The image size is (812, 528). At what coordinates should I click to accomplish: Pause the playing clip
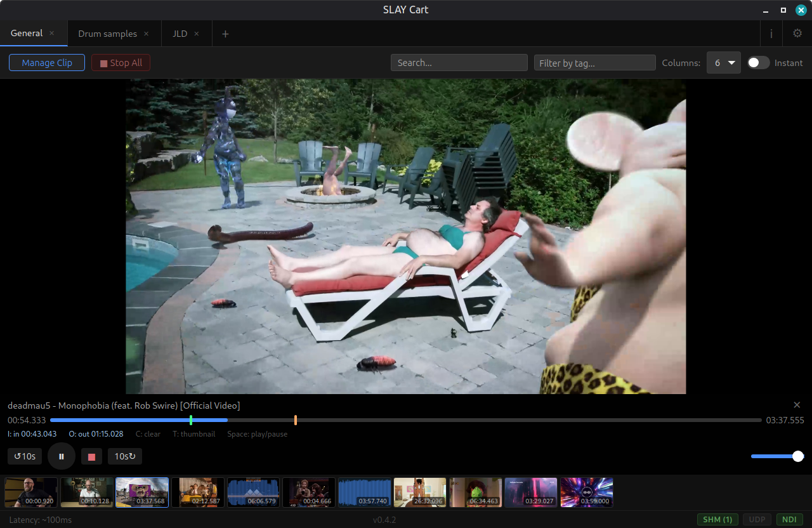click(62, 456)
